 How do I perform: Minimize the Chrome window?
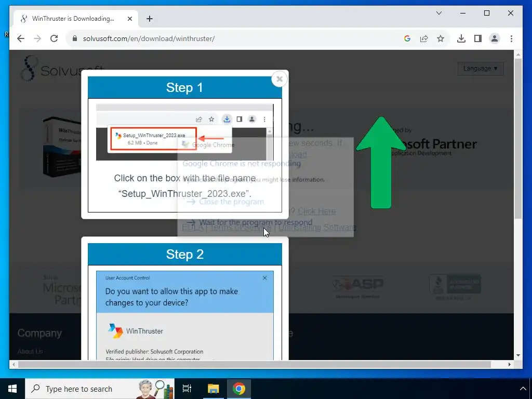point(463,13)
